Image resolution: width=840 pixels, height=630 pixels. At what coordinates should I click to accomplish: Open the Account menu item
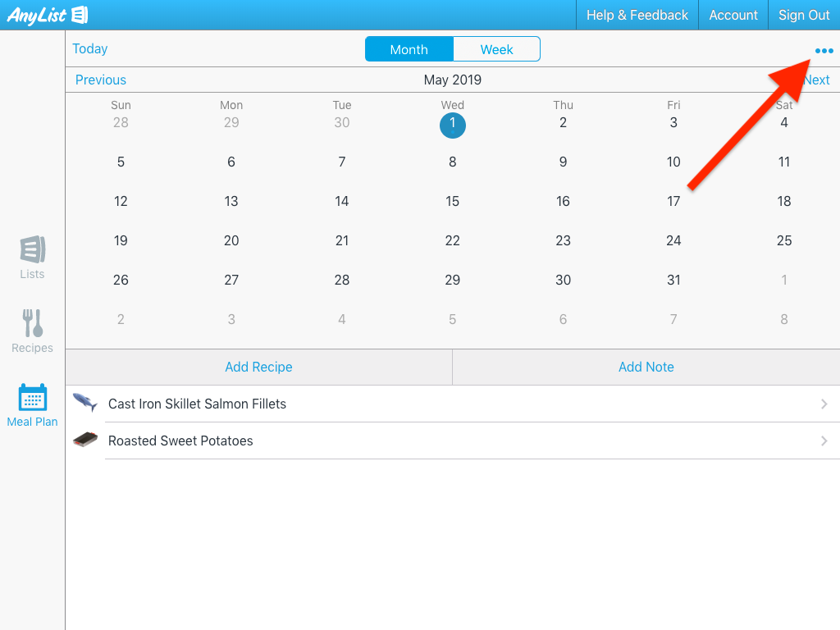coord(733,15)
